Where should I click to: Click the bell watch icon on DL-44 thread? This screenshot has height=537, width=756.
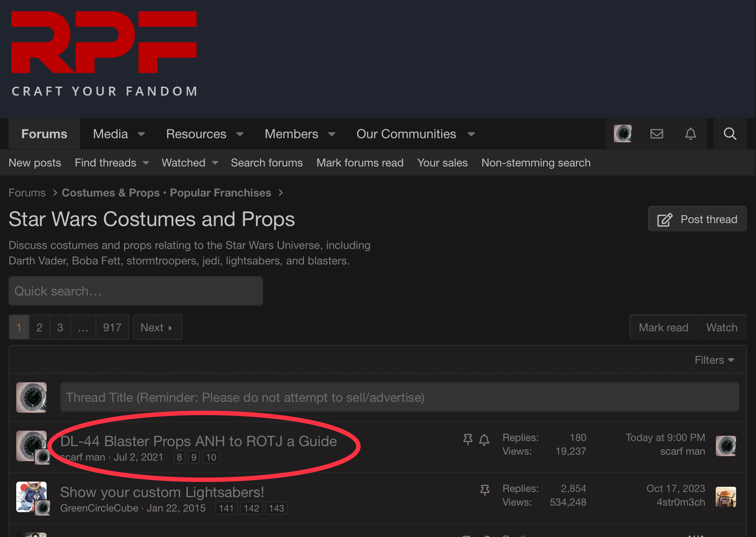pos(484,439)
